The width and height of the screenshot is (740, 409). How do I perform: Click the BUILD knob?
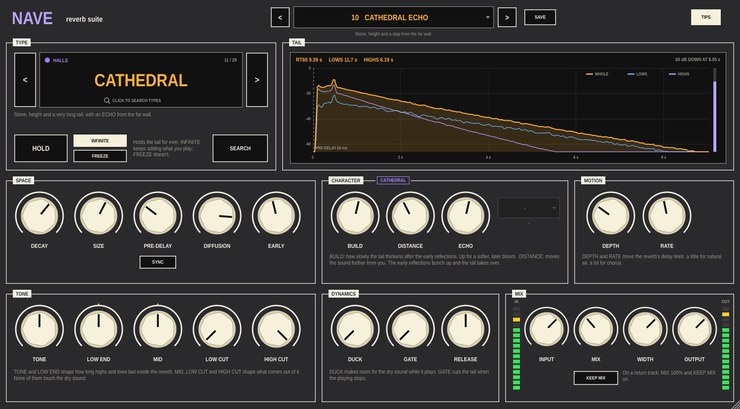(x=355, y=216)
